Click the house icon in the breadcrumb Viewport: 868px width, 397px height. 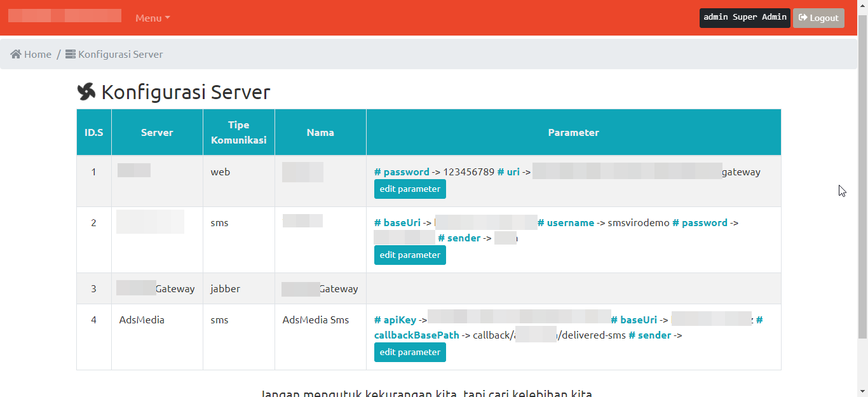tap(16, 55)
